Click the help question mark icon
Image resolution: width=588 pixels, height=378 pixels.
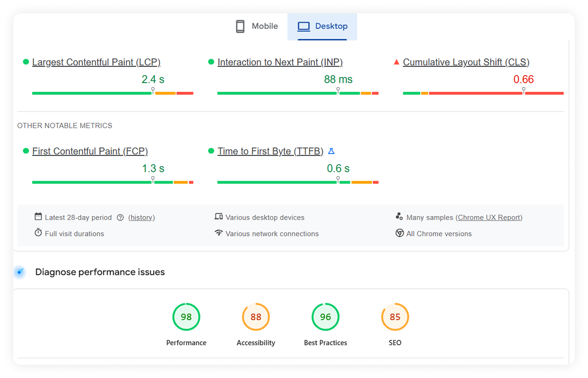coord(120,218)
